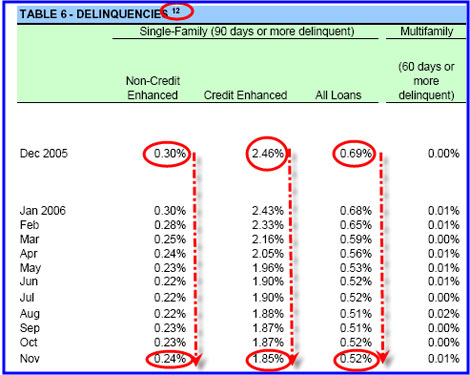The image size is (470, 375).
Task: Click the circled 0.30% Dec 2005 value
Action: click(170, 154)
